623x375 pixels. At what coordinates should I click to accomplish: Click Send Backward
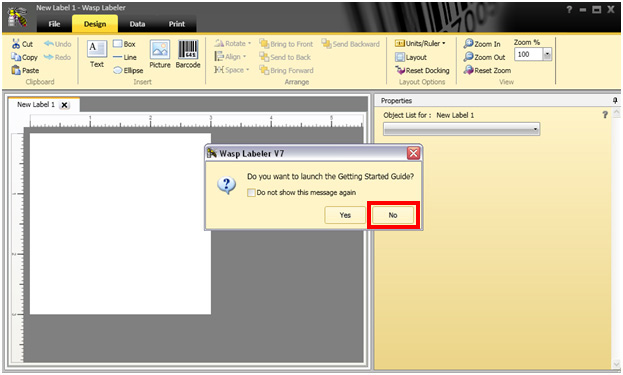(350, 44)
